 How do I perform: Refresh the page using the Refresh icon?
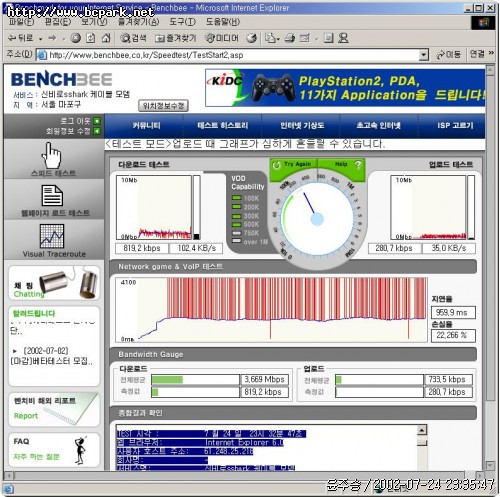coord(91,38)
